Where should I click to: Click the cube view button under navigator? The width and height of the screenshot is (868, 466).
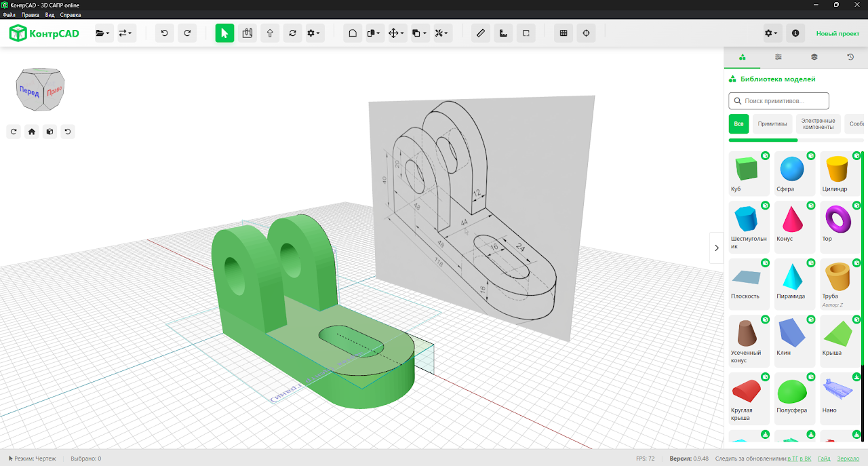click(50, 132)
